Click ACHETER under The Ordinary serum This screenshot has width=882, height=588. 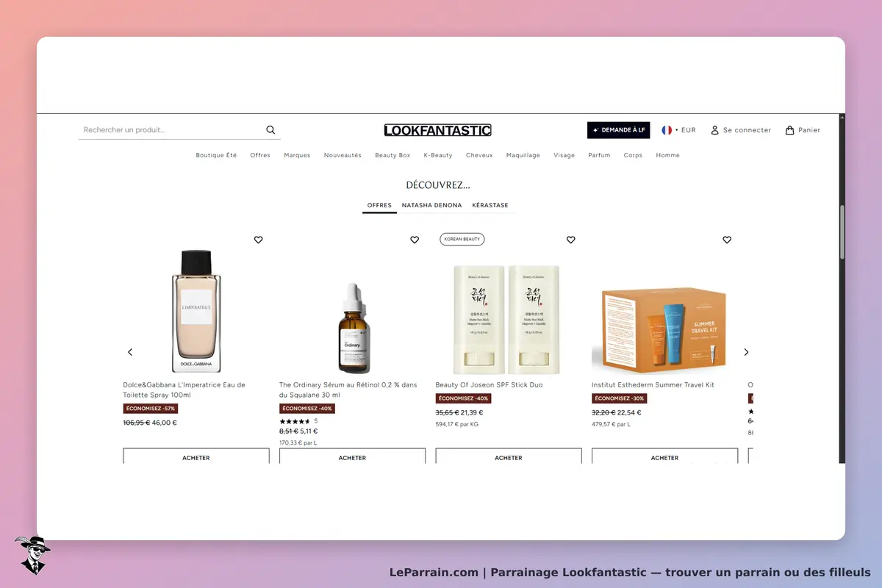pyautogui.click(x=352, y=456)
